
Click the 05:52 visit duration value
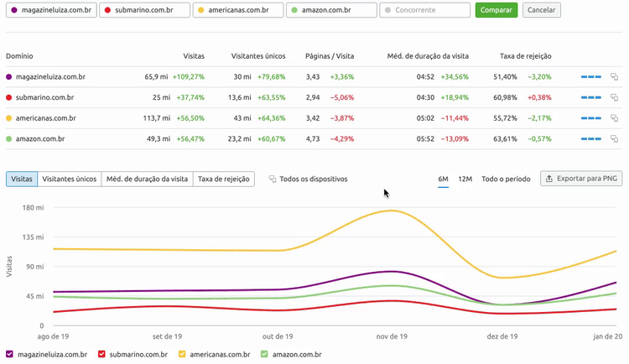(x=425, y=138)
